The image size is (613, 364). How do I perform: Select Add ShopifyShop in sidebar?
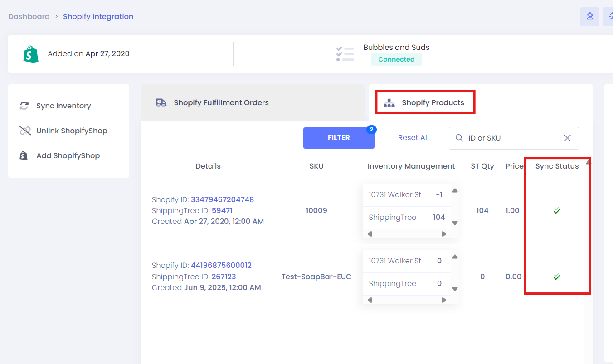tap(68, 155)
